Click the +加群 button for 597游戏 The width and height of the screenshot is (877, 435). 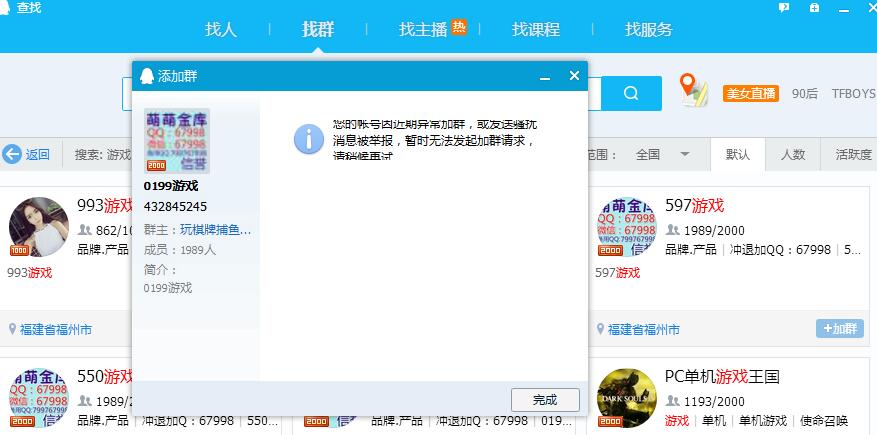(x=839, y=328)
